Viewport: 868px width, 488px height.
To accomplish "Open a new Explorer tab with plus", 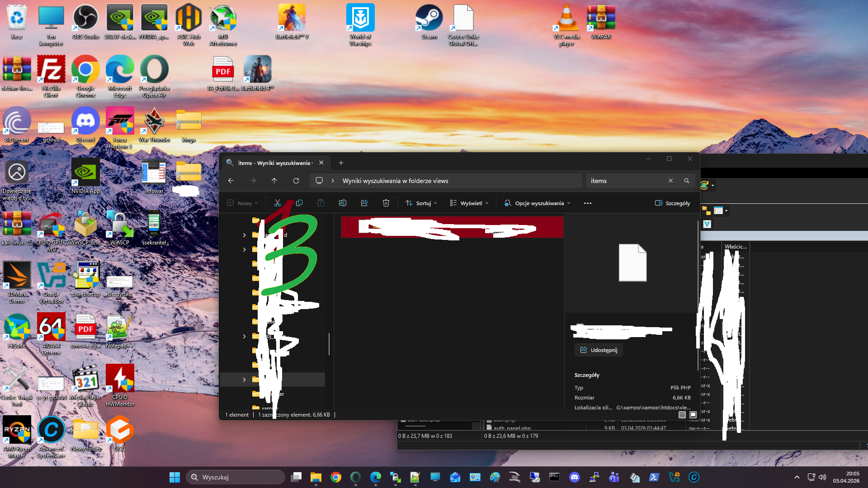I will click(341, 163).
